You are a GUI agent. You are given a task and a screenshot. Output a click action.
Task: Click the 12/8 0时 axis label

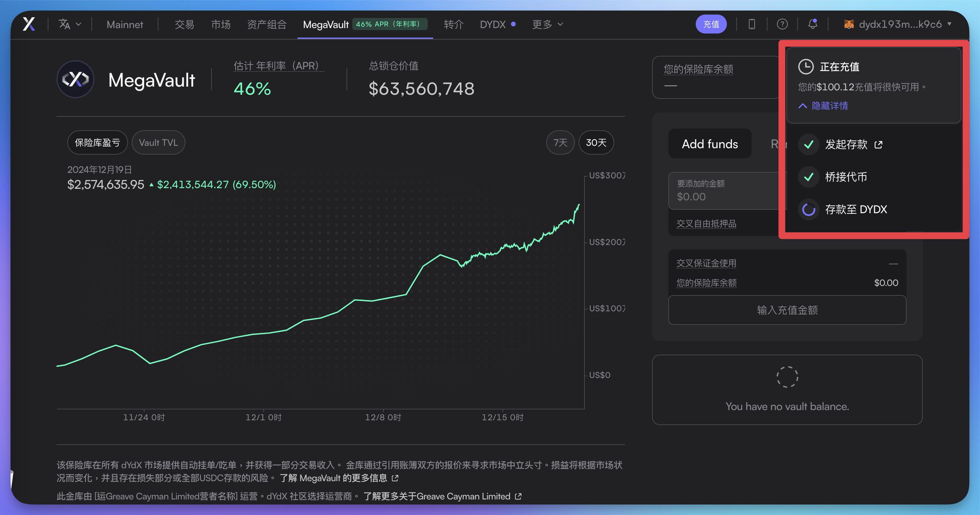[x=383, y=417]
